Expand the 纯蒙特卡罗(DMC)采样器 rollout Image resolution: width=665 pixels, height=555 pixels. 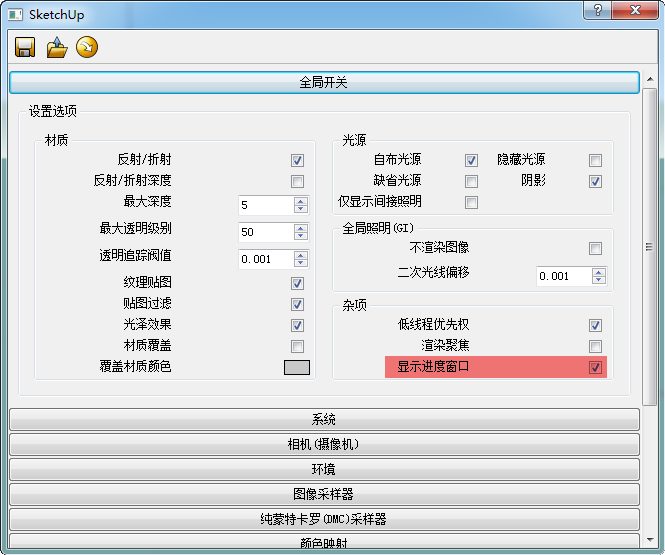324,519
